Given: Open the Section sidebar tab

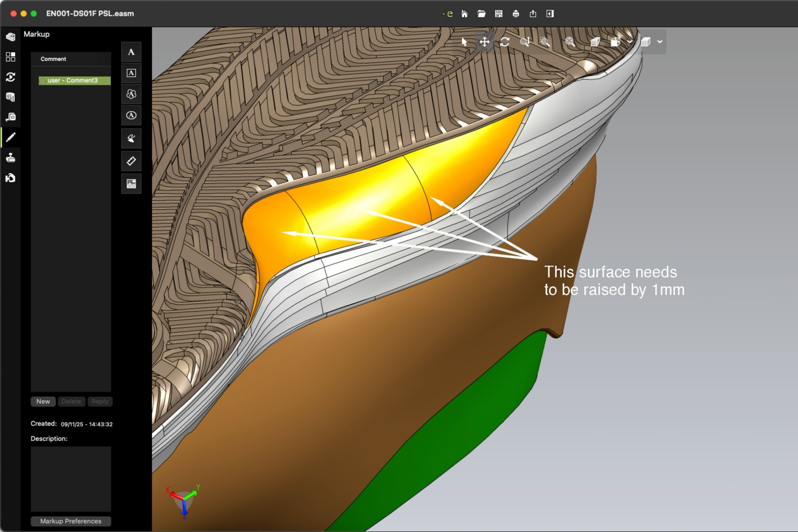Looking at the screenshot, I should 11,97.
